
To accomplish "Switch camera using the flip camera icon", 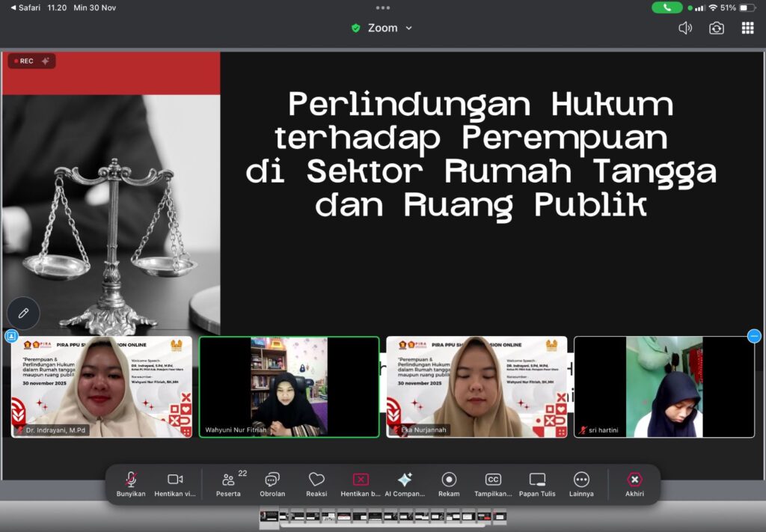I will click(717, 28).
